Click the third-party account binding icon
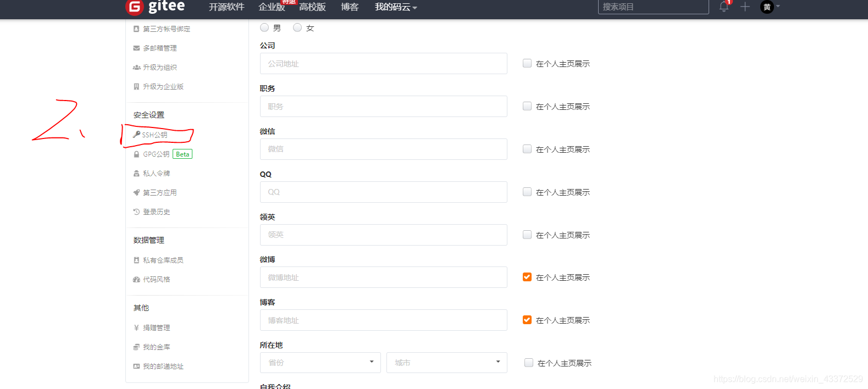 [x=136, y=29]
